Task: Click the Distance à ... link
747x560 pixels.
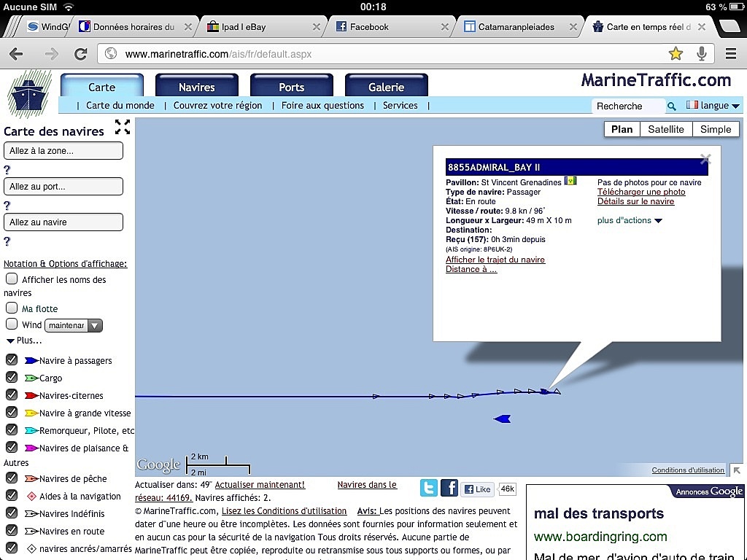Action: click(x=471, y=269)
